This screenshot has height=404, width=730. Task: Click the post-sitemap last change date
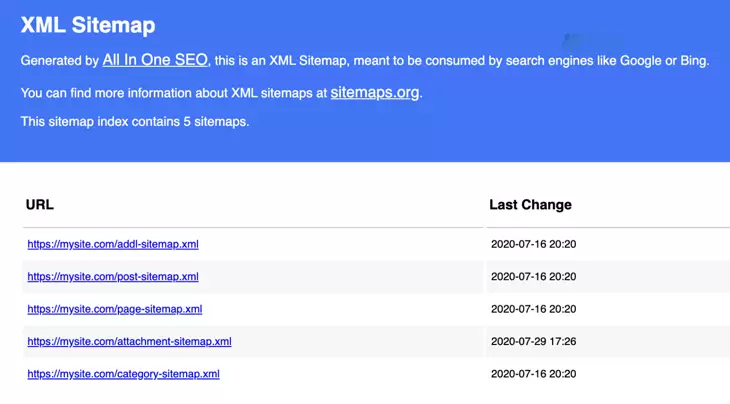[x=534, y=277]
